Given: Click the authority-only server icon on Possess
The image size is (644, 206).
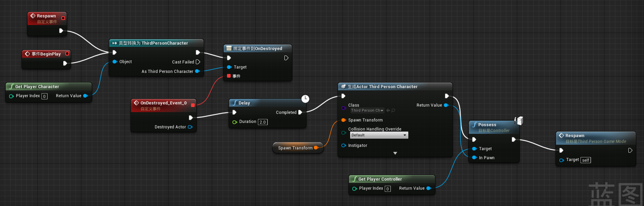Looking at the screenshot, I should pos(519,120).
